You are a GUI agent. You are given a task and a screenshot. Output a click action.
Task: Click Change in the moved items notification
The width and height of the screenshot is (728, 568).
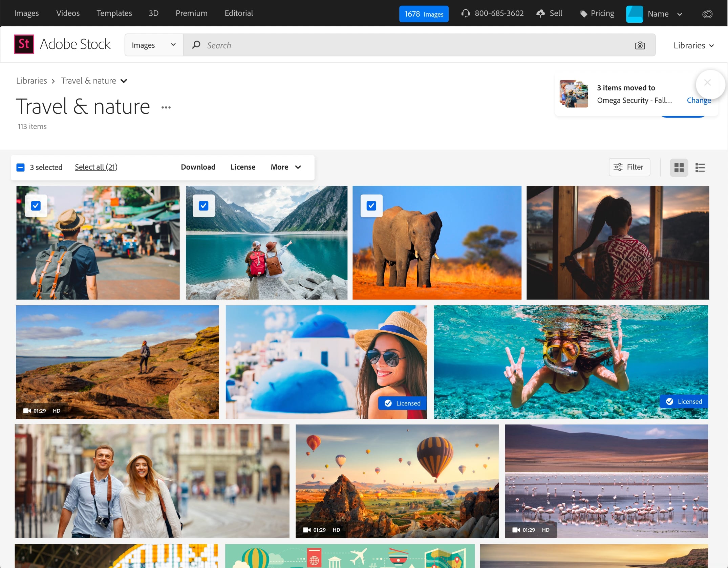(699, 100)
